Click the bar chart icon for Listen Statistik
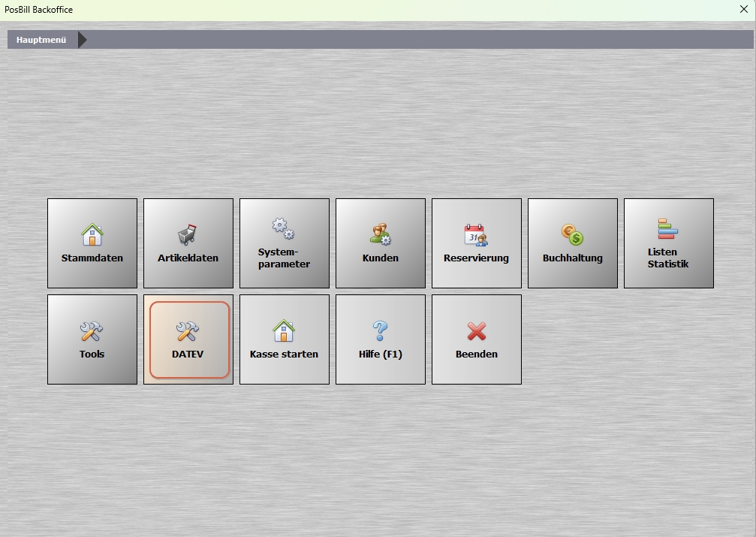Screen dimensions: 756x537 667,229
